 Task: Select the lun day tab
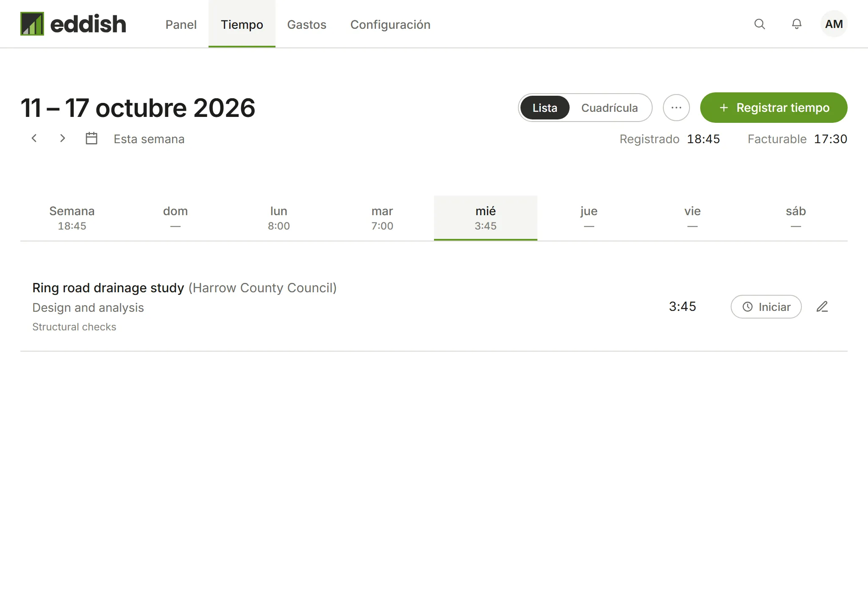(279, 218)
